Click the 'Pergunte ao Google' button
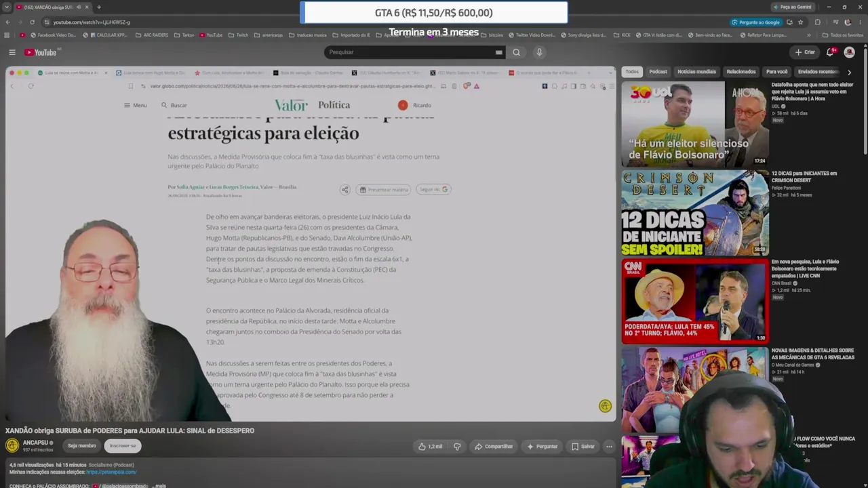Screen dimensions: 868x488 point(757,22)
